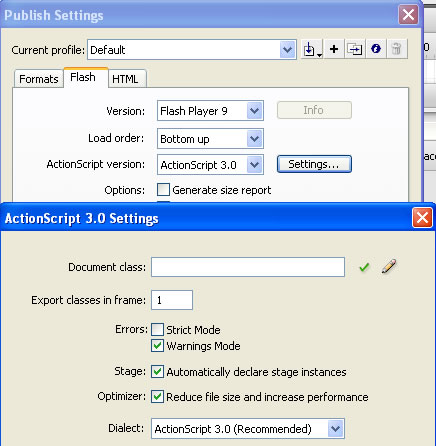This screenshot has width=436, height=446.
Task: Close the ActionScript 3.0 Settings dialog
Action: [422, 218]
